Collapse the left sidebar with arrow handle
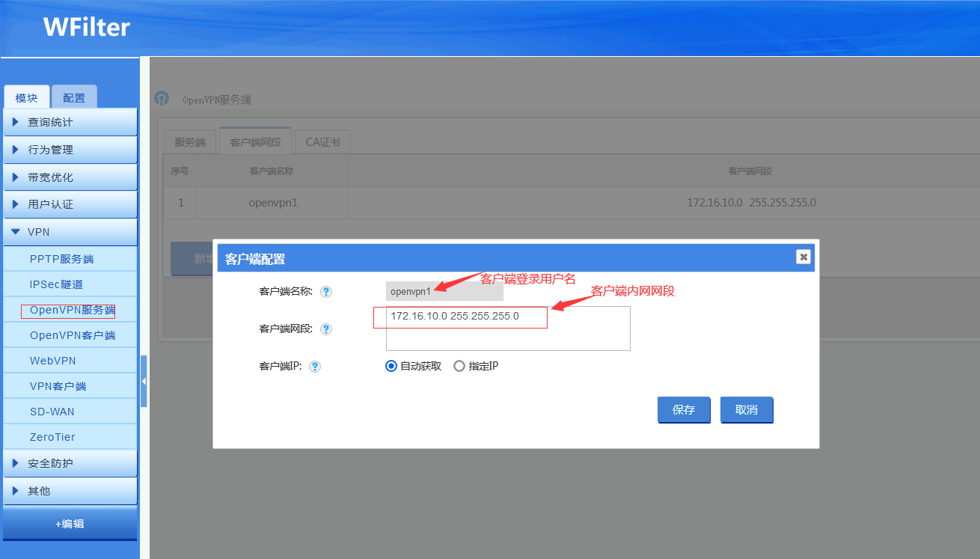The height and width of the screenshot is (559, 980). [x=144, y=382]
